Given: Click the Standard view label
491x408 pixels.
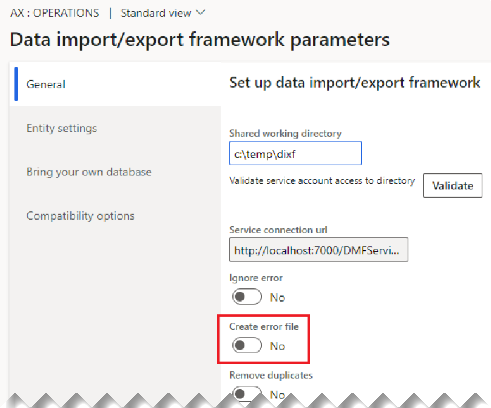Looking at the screenshot, I should pos(156,13).
